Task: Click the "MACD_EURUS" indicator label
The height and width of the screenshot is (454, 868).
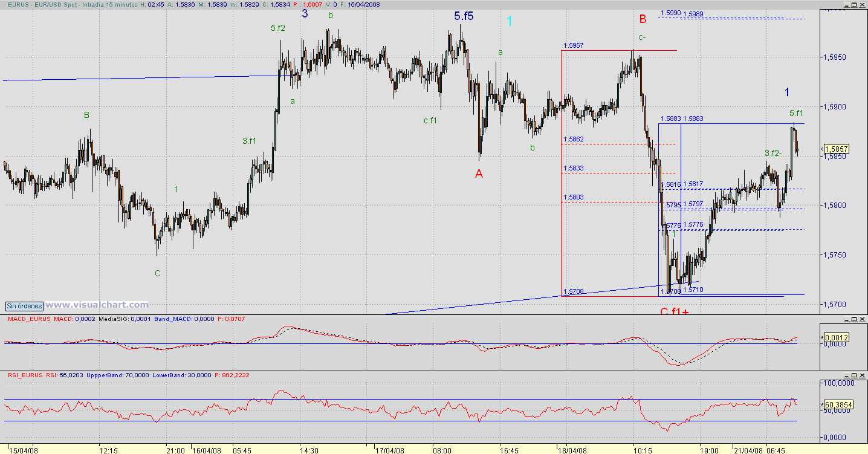Action: click(30, 318)
